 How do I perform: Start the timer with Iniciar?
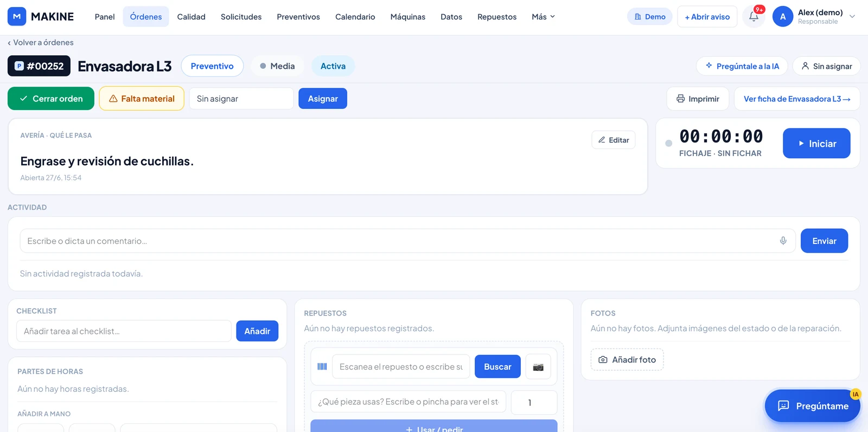point(816,144)
